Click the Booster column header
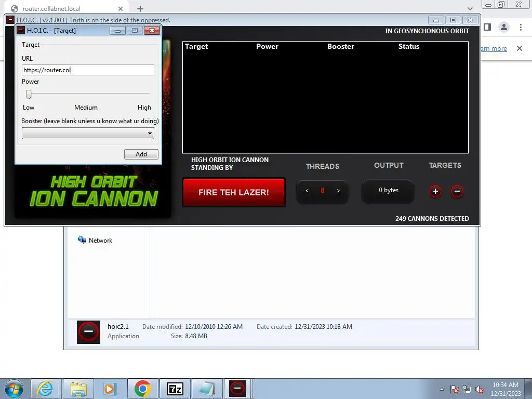Viewport: 532px width, 399px height. coord(341,46)
